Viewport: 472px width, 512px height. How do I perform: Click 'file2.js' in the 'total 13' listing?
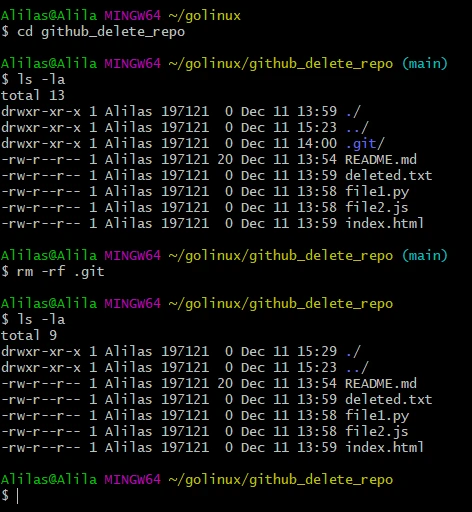click(x=377, y=208)
